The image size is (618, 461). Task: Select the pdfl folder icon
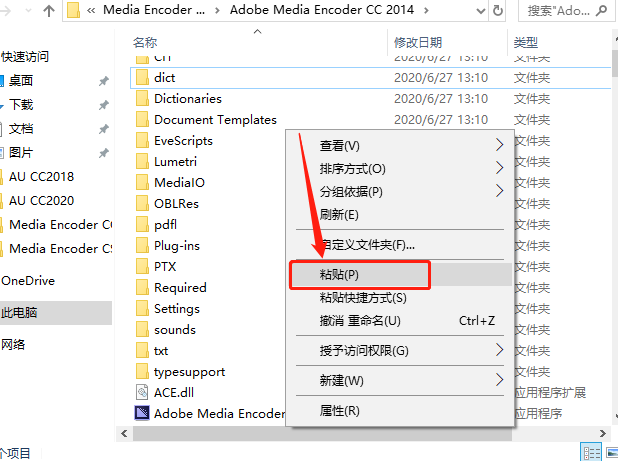[x=142, y=225]
